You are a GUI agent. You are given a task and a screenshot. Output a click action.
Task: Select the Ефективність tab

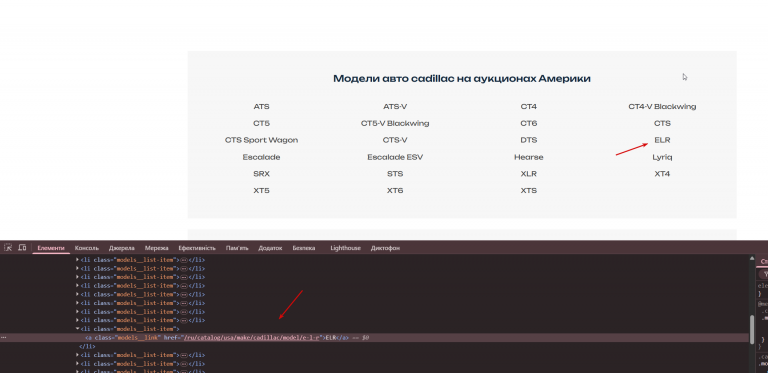coord(197,248)
